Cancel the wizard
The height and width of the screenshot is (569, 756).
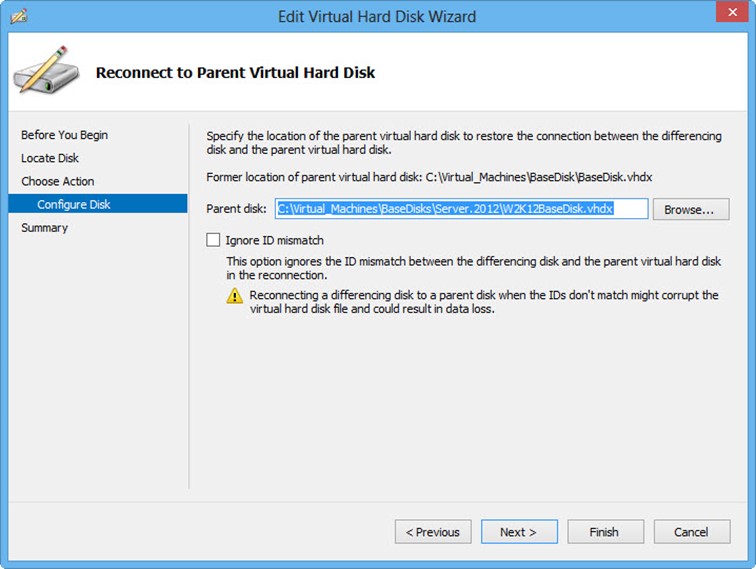click(692, 532)
